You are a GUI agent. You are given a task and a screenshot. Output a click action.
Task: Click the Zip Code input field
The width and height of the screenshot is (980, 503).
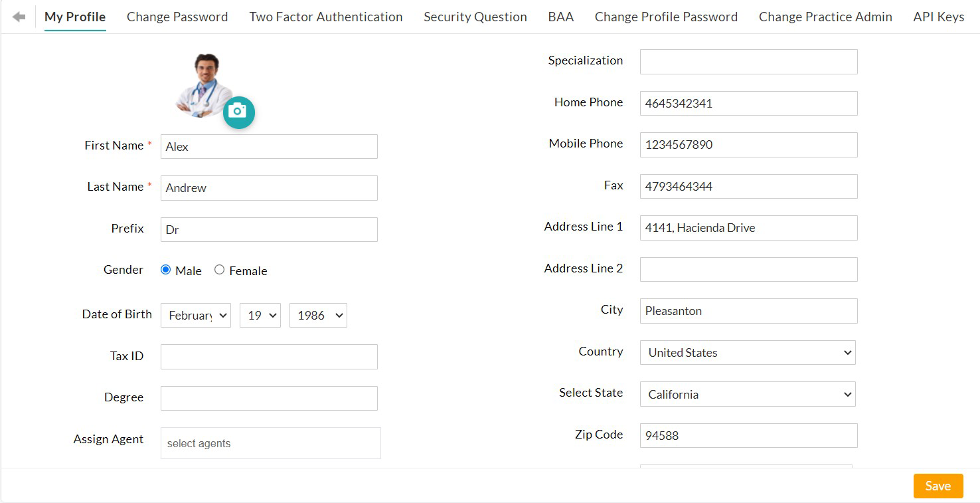tap(748, 436)
